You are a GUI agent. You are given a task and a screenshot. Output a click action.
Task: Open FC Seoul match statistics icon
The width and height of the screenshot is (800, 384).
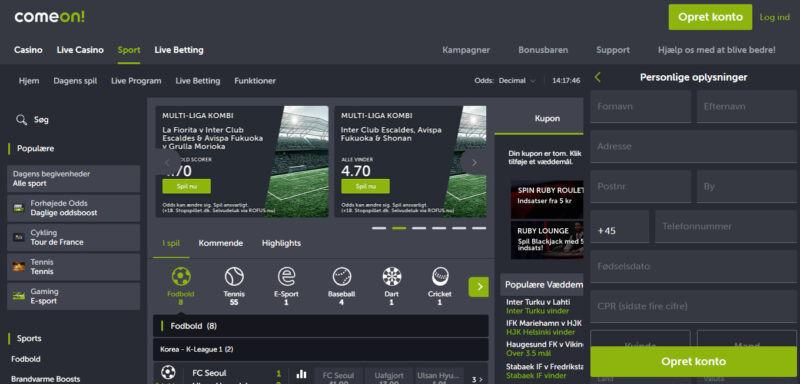tap(302, 374)
